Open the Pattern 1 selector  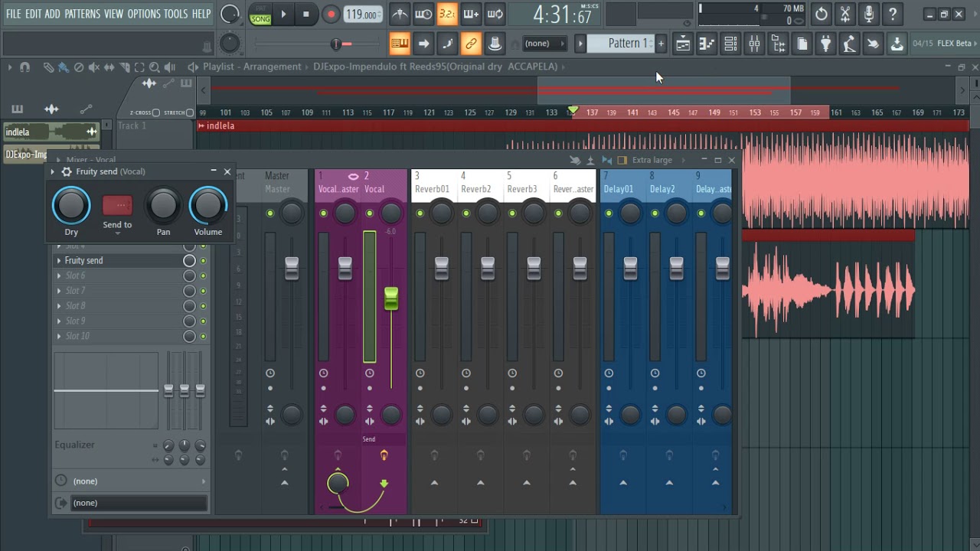click(620, 44)
